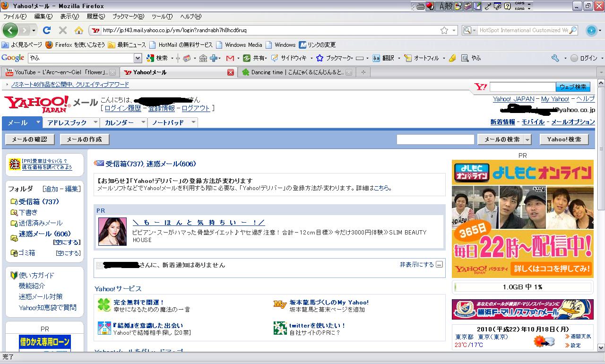Switch to the YouTube L'Arc~en~Ciel tab
The image size is (605, 364).
pos(60,72)
